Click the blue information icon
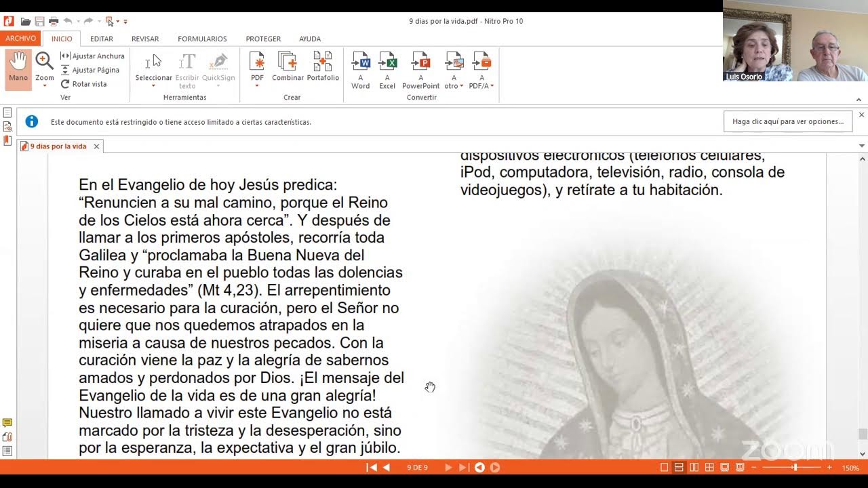The image size is (868, 488). (x=31, y=122)
